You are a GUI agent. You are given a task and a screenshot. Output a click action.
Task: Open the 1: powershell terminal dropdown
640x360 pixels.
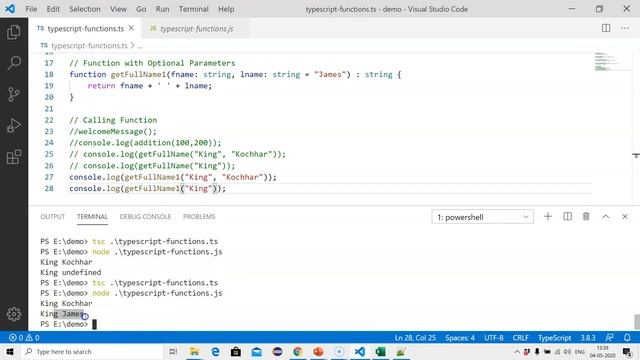482,217
